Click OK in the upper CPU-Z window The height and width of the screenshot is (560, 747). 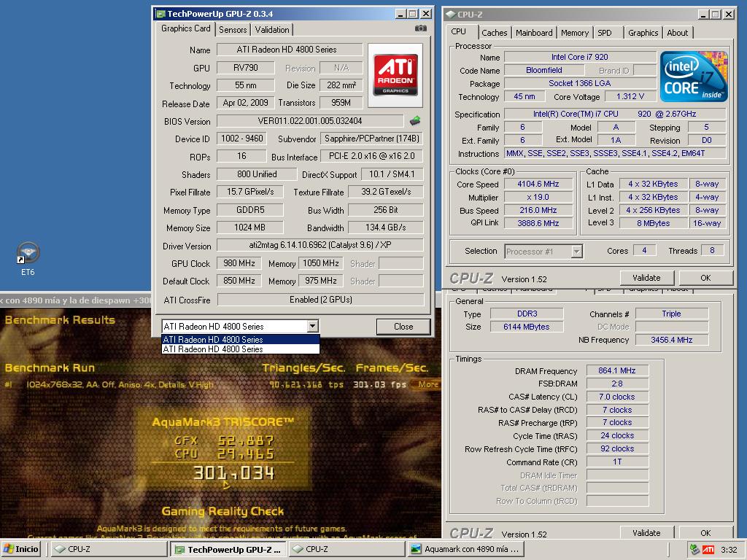point(705,278)
